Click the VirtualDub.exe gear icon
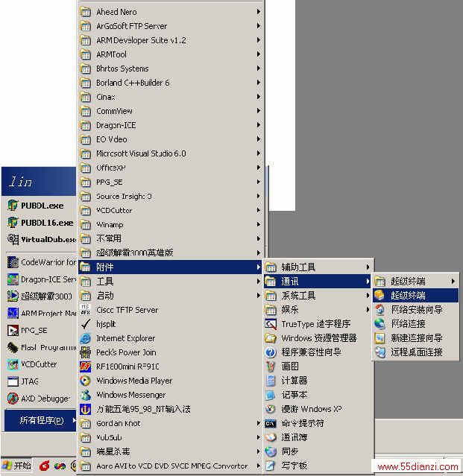Image resolution: width=463 pixels, height=476 pixels. pos(13,239)
